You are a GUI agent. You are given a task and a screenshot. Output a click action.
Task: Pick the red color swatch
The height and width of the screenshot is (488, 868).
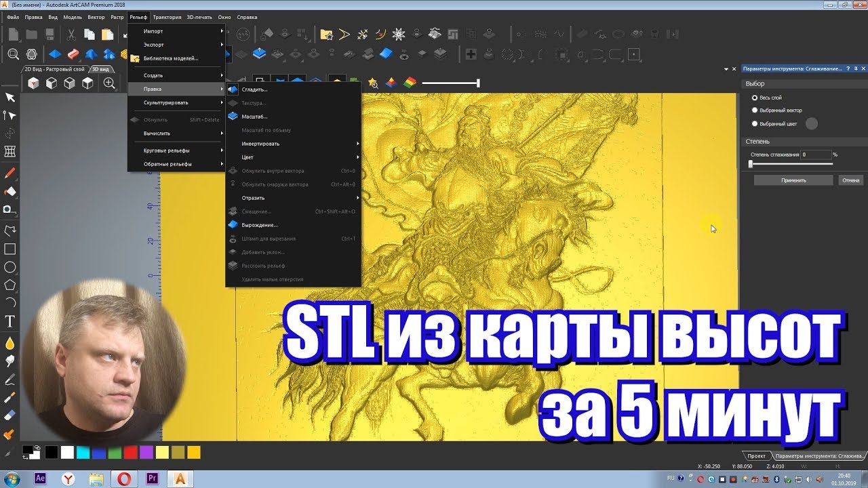point(131,452)
